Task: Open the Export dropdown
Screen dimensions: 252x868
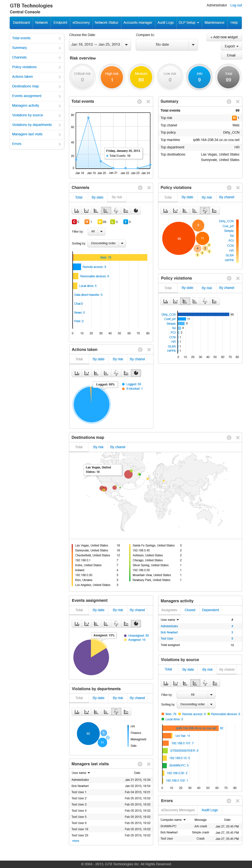Action: [231, 46]
